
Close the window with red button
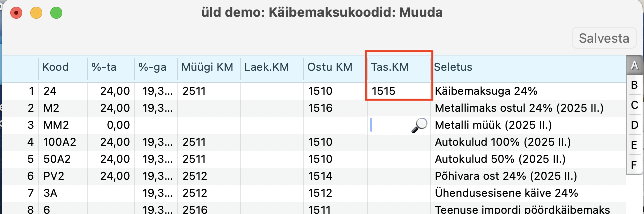(16, 13)
